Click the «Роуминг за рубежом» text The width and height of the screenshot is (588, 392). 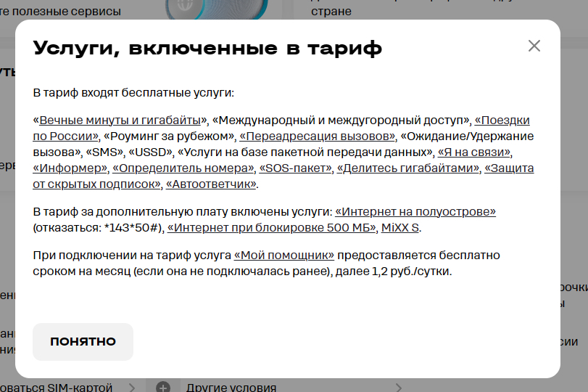tap(170, 136)
